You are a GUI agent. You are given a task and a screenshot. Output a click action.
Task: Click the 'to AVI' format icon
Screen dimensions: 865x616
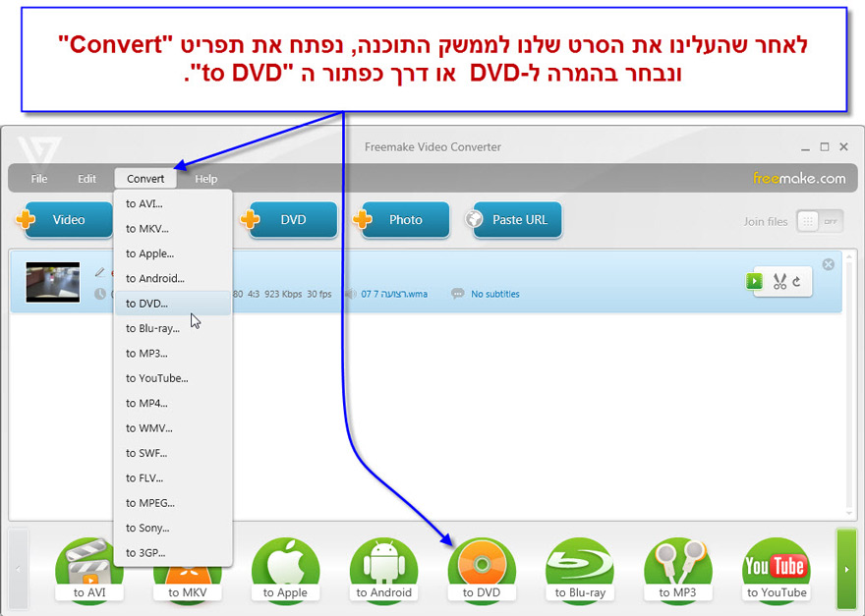click(89, 571)
